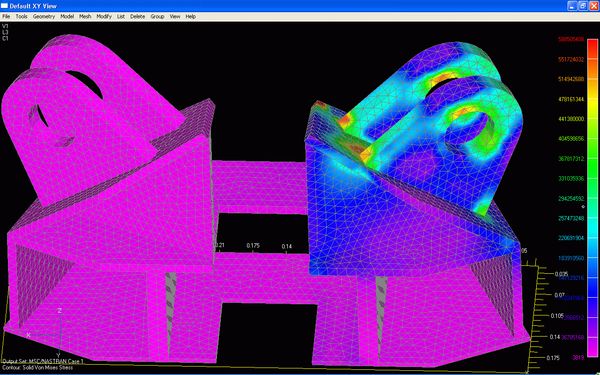600x375 pixels.
Task: Click the 0.105 ruler tick label
Action: (x=556, y=316)
